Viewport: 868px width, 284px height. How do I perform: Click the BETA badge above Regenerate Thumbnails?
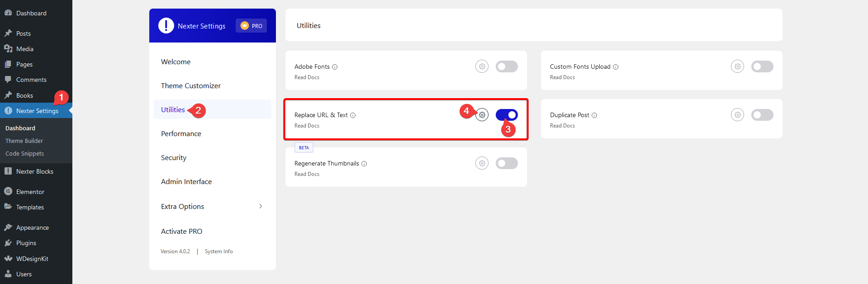(304, 147)
